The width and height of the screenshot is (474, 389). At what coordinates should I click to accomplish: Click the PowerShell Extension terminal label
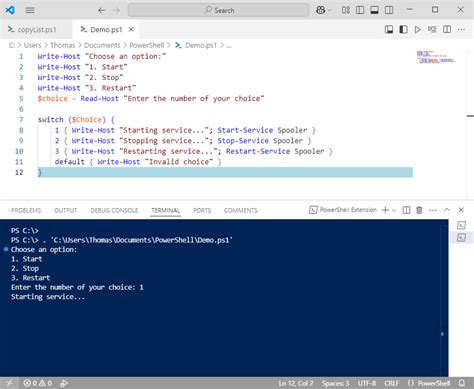click(343, 210)
